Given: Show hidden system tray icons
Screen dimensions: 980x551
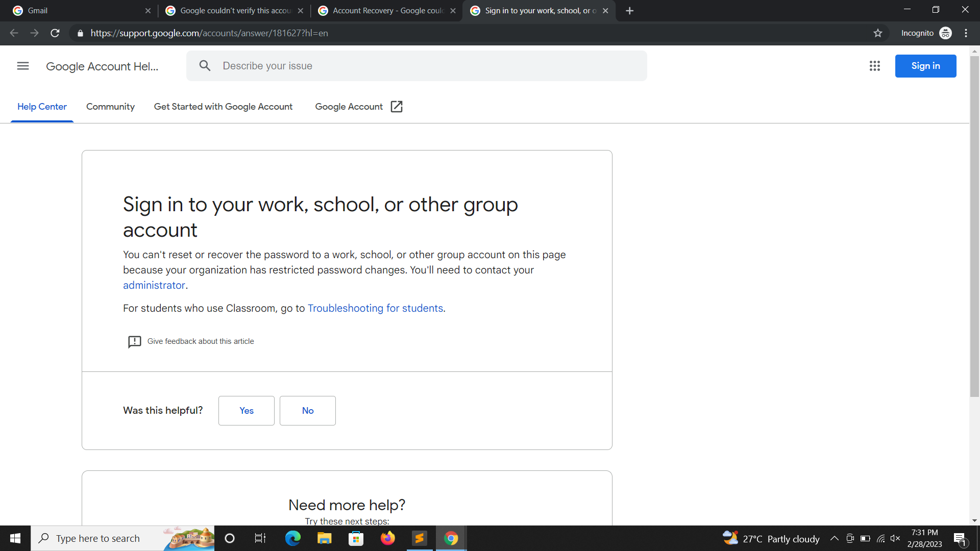Looking at the screenshot, I should (x=834, y=538).
